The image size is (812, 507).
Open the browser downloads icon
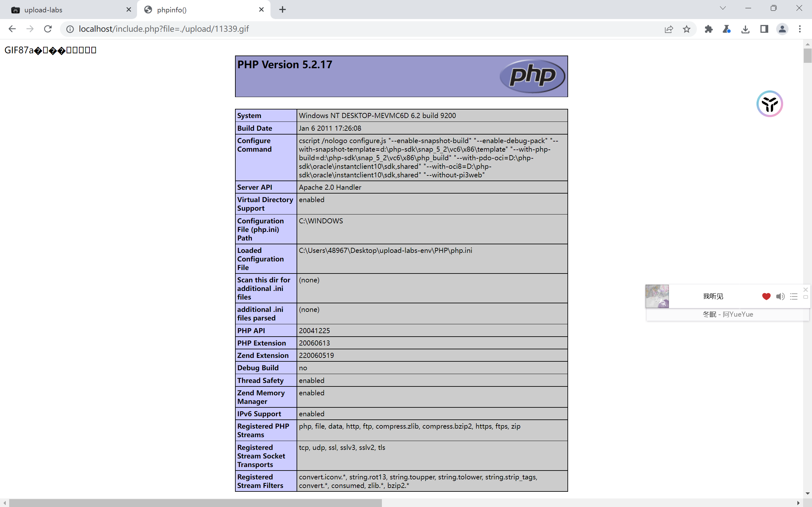click(x=745, y=29)
